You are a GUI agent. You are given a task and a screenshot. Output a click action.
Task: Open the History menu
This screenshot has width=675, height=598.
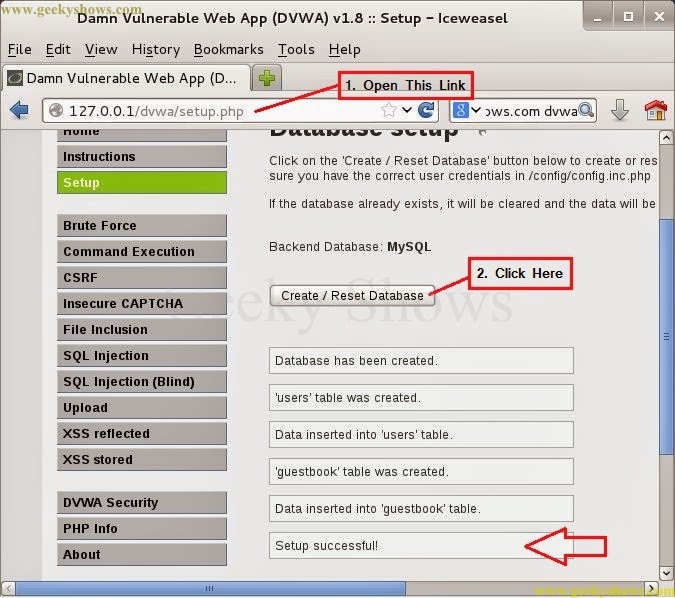coord(156,49)
